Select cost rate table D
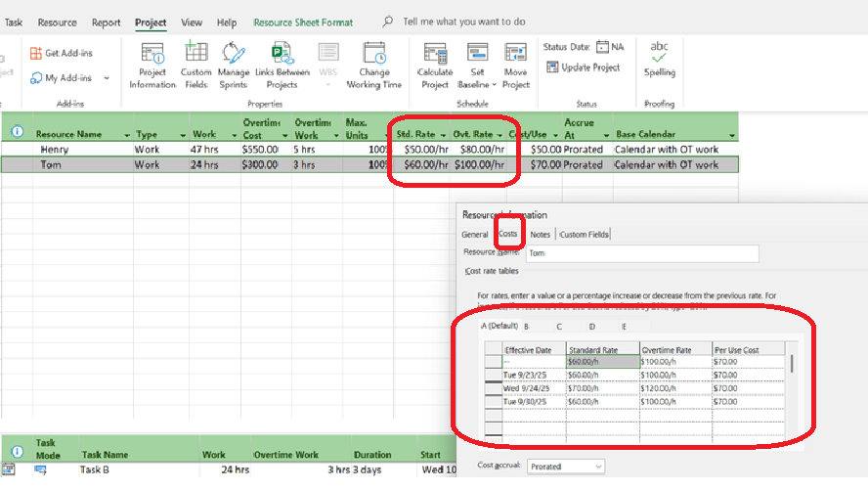This screenshot has width=868, height=490. [x=591, y=327]
